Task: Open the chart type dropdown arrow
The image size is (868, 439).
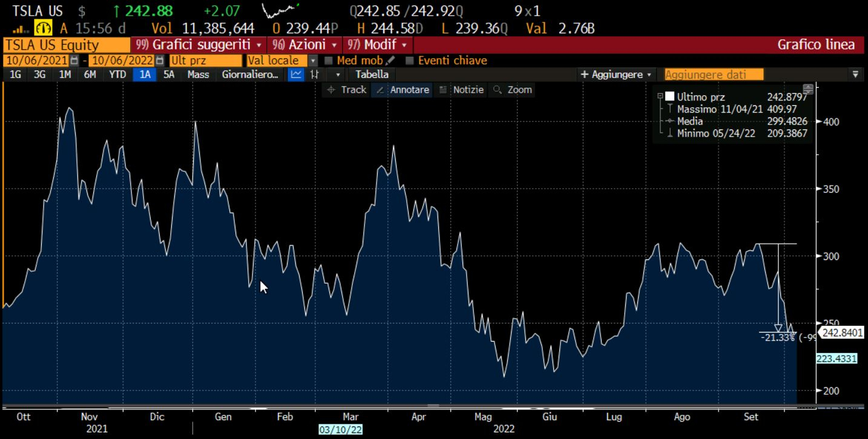Action: click(338, 74)
